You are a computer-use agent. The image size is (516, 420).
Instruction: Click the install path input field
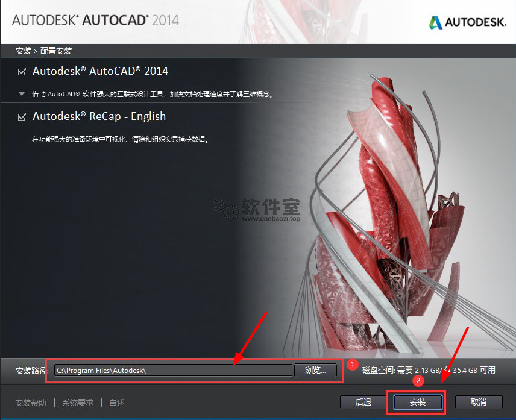(173, 371)
